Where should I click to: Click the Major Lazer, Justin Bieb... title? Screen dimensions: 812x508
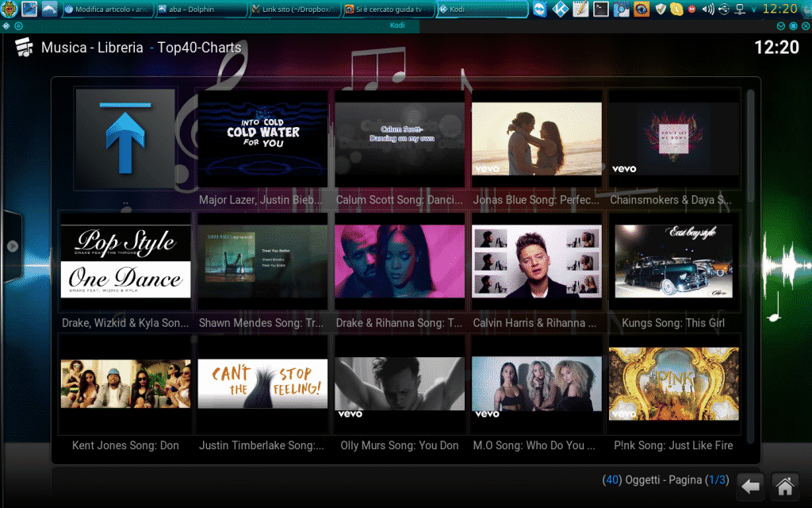click(x=260, y=200)
